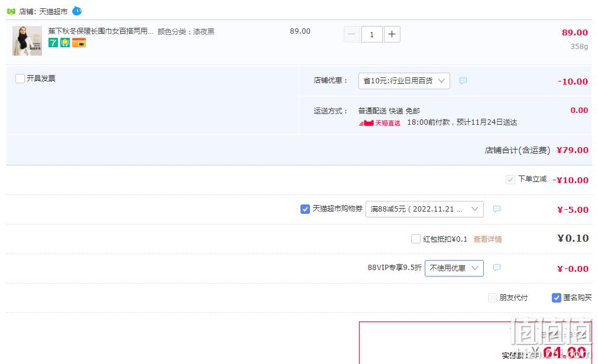This screenshot has height=364, width=598.
Task: Click the green 7-day return badge icon
Action: [53, 43]
